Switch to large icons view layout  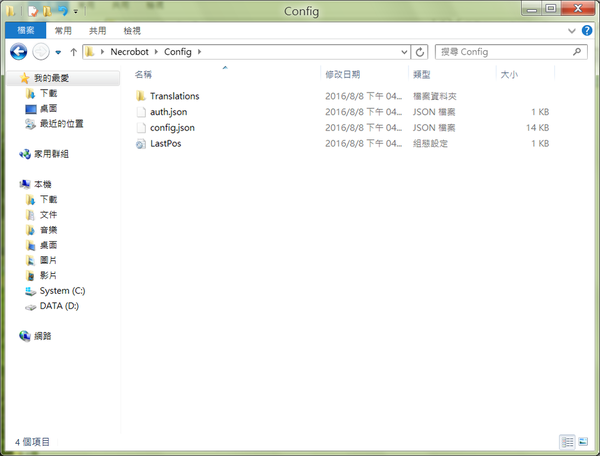pyautogui.click(x=583, y=441)
